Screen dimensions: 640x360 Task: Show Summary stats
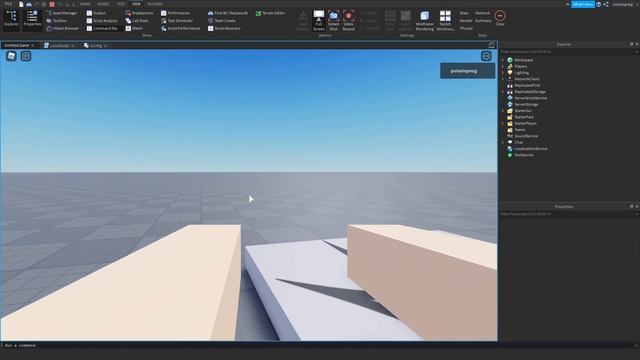(483, 20)
